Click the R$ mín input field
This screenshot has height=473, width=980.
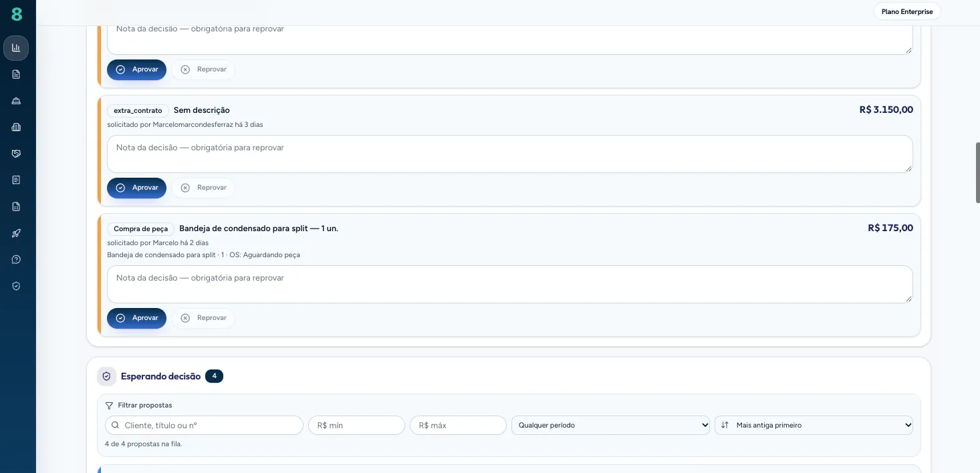(x=356, y=426)
